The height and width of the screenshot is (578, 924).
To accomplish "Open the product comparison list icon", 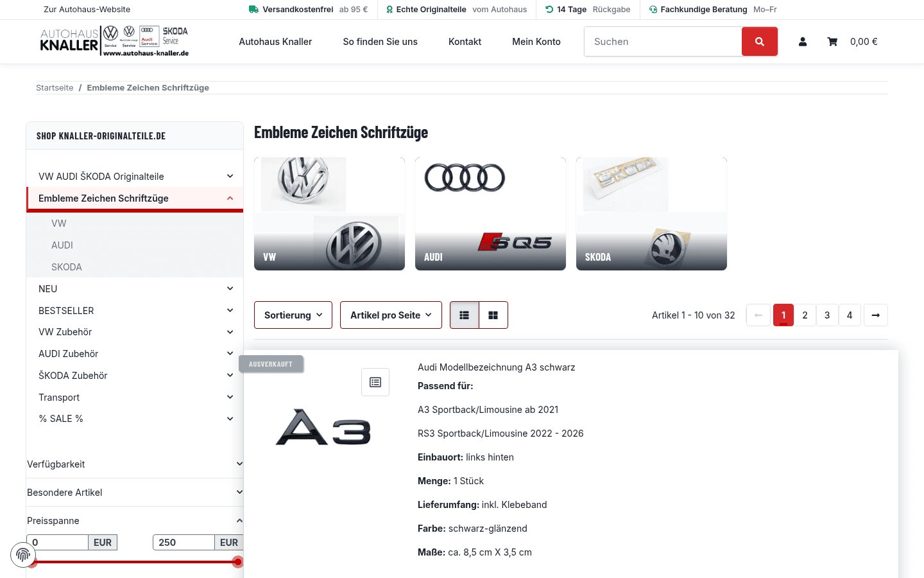I will click(375, 382).
